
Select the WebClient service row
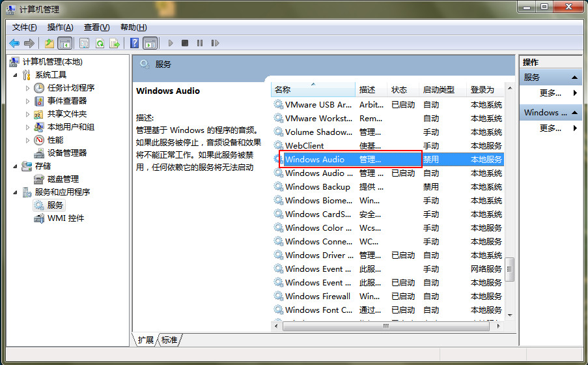pos(387,146)
